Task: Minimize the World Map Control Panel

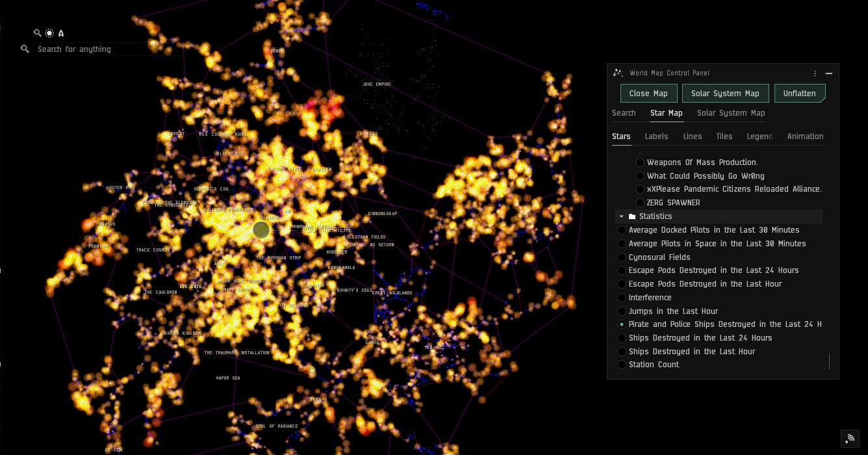Action: [x=828, y=73]
